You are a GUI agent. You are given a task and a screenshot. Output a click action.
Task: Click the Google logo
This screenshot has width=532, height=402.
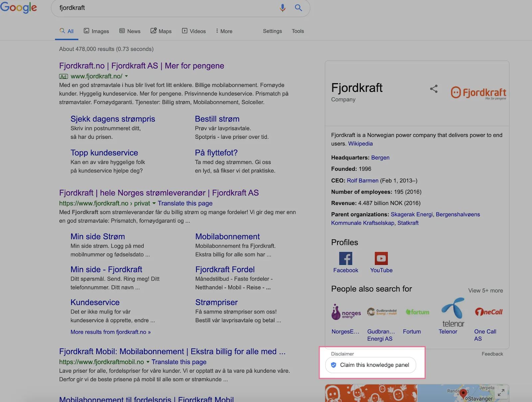(x=19, y=7)
